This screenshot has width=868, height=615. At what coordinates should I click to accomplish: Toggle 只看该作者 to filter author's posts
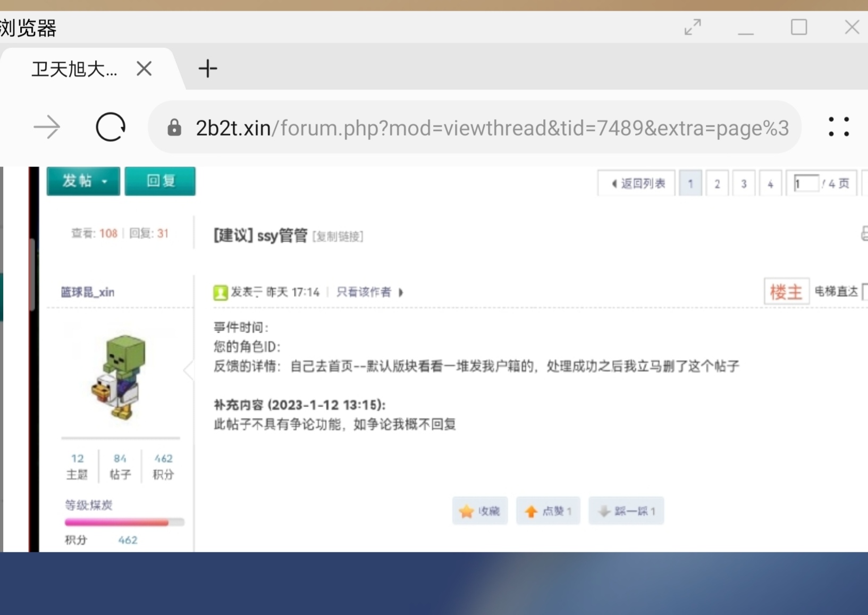click(x=364, y=292)
